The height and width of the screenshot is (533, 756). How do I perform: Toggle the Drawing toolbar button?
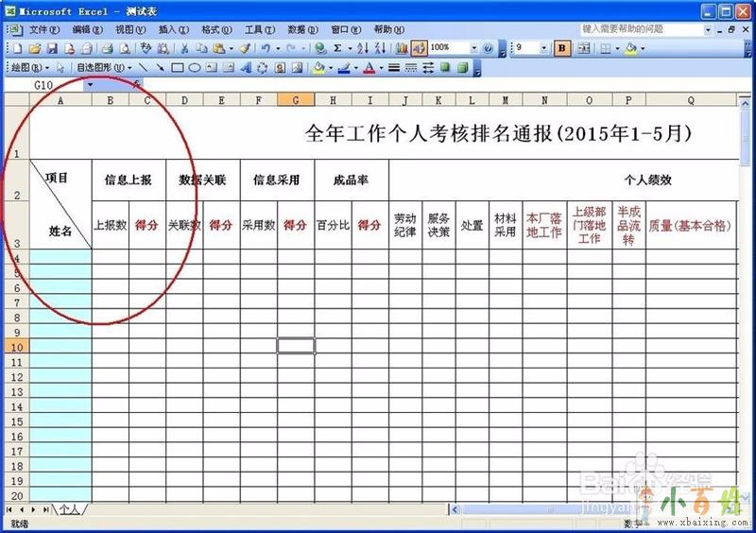pos(418,48)
